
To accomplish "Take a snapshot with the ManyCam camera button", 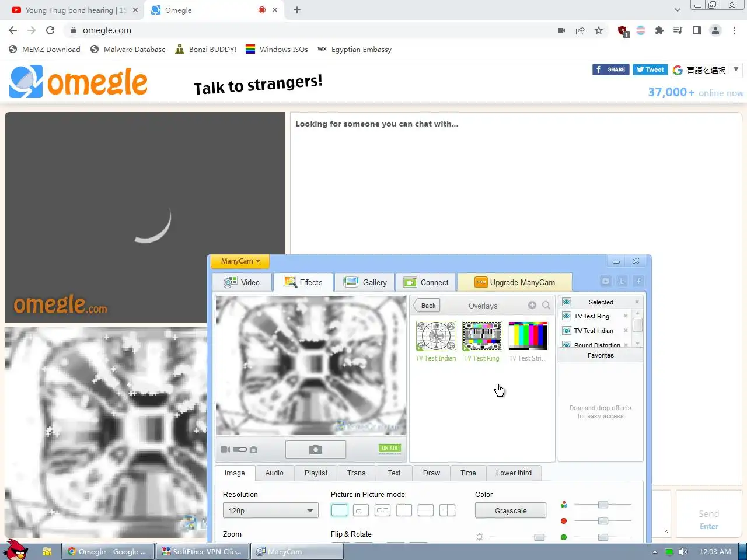I will [x=316, y=449].
